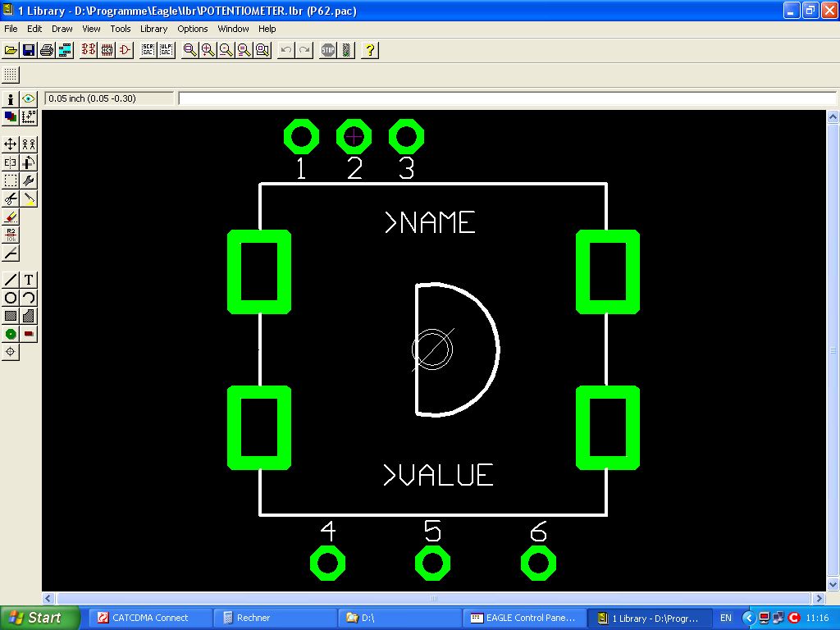
Task: Select the Mark origin tool
Action: tap(29, 116)
